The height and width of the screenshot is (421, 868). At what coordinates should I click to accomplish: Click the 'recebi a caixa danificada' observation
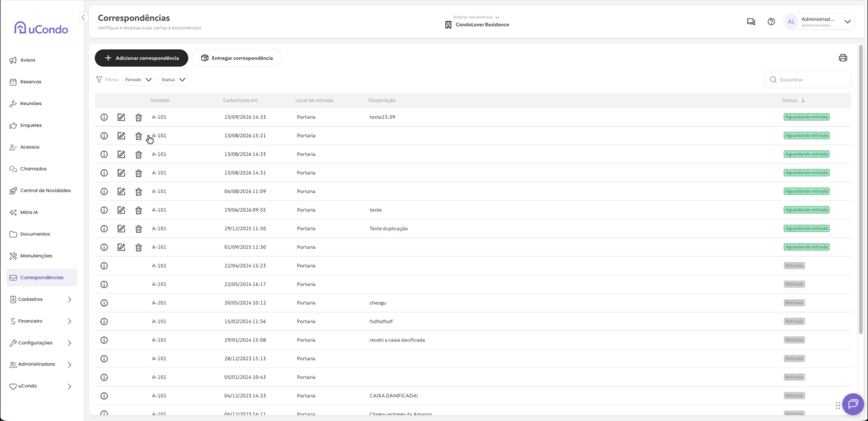(397, 340)
